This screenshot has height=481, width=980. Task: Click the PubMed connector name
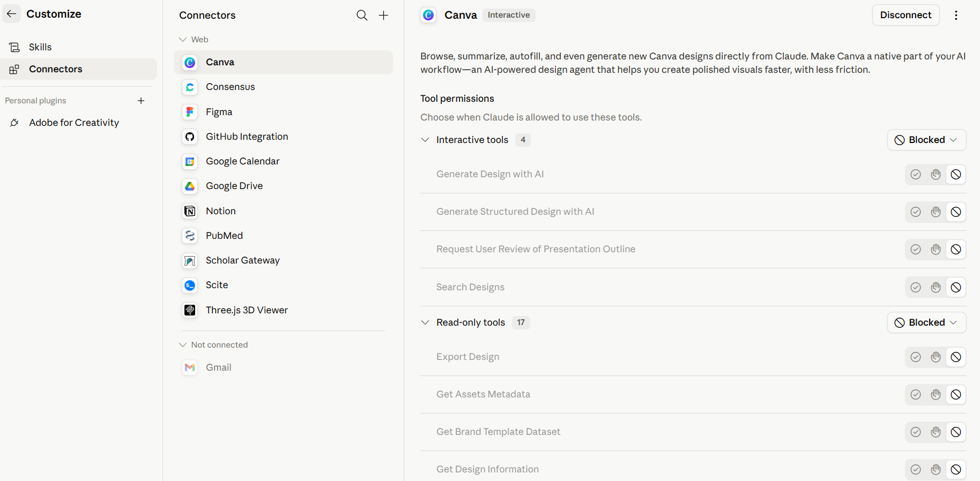pyautogui.click(x=224, y=236)
